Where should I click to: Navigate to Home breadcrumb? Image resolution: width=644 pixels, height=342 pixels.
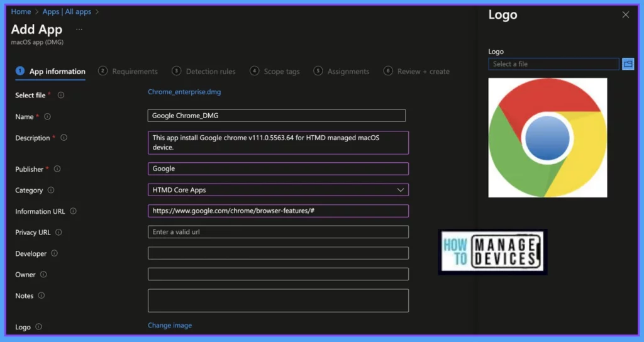21,11
